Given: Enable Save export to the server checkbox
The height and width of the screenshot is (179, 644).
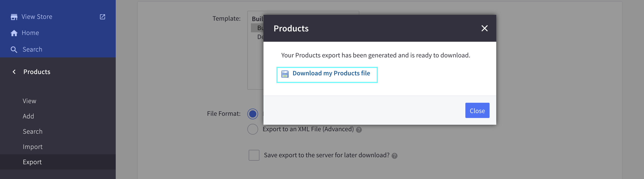Looking at the screenshot, I should click(254, 155).
